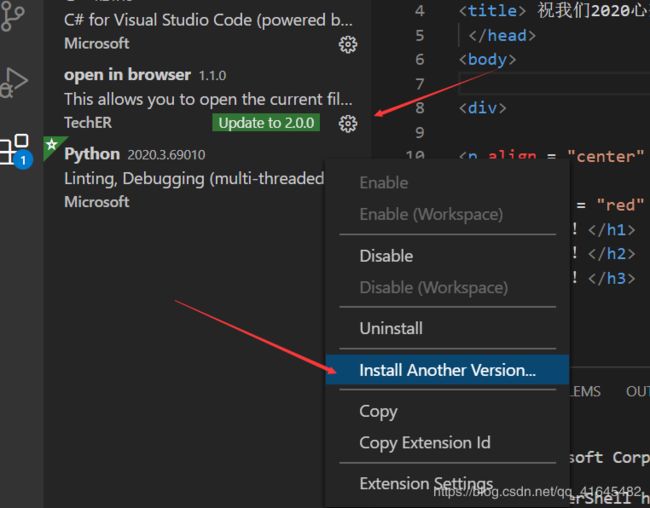
Task: Click line number 9 in the gutter
Action: coord(420,133)
